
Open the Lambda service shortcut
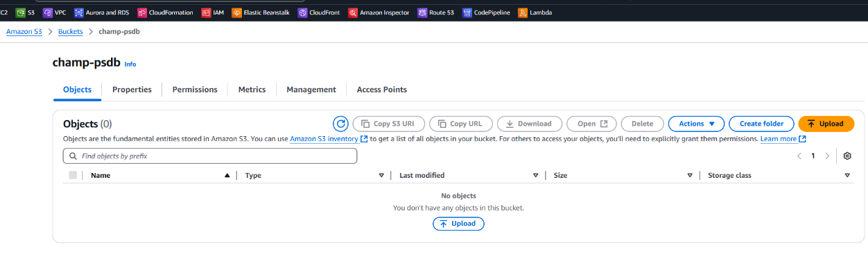click(x=535, y=12)
